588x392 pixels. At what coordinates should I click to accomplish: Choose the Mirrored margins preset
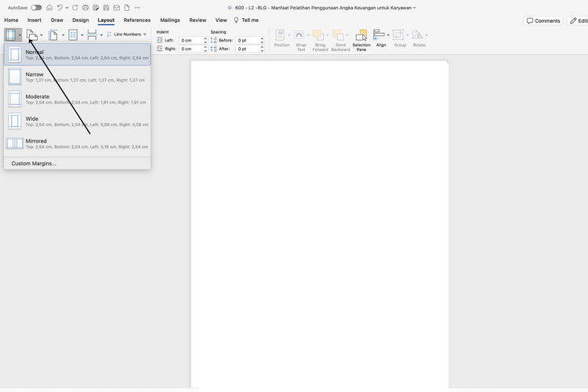point(78,143)
